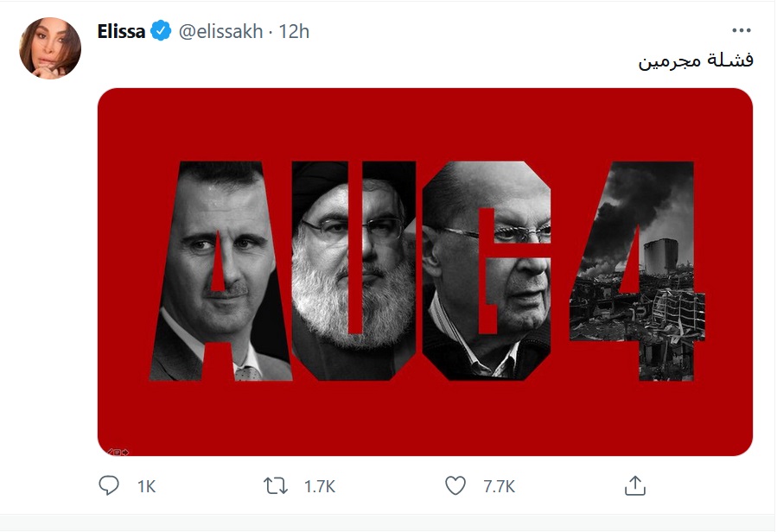Click the 1K replies count
The height and width of the screenshot is (532, 777).
point(146,487)
